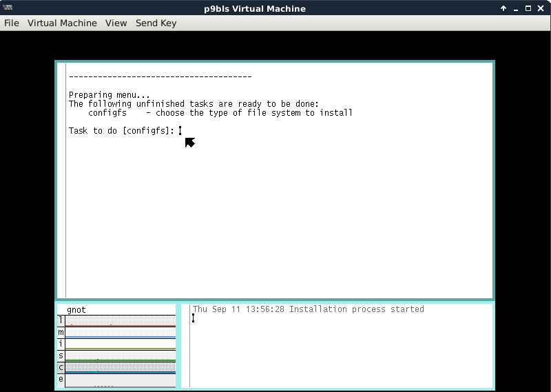Click the 'Task to do [configfs]:' prompt
551x392 pixels.
pyautogui.click(x=121, y=131)
